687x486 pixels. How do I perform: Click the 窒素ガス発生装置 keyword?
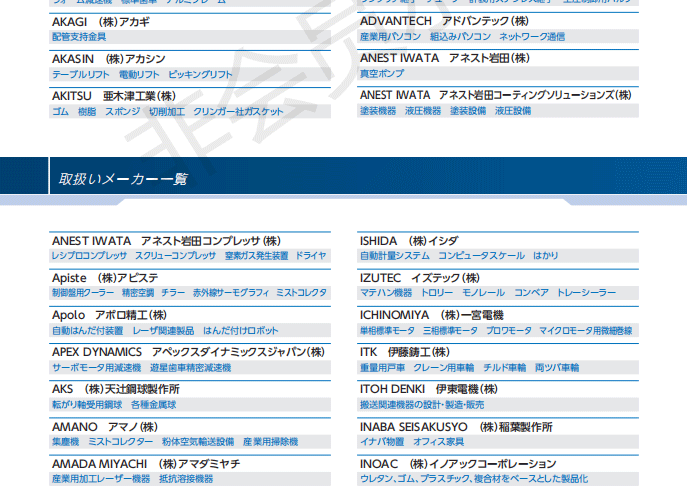pos(256,255)
